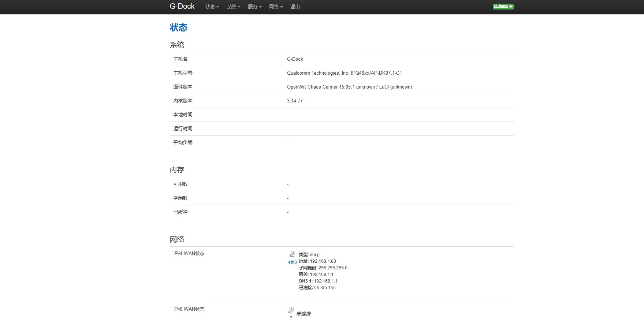This screenshot has width=644, height=325.
Task: Select 退出 to log out
Action: point(295,7)
